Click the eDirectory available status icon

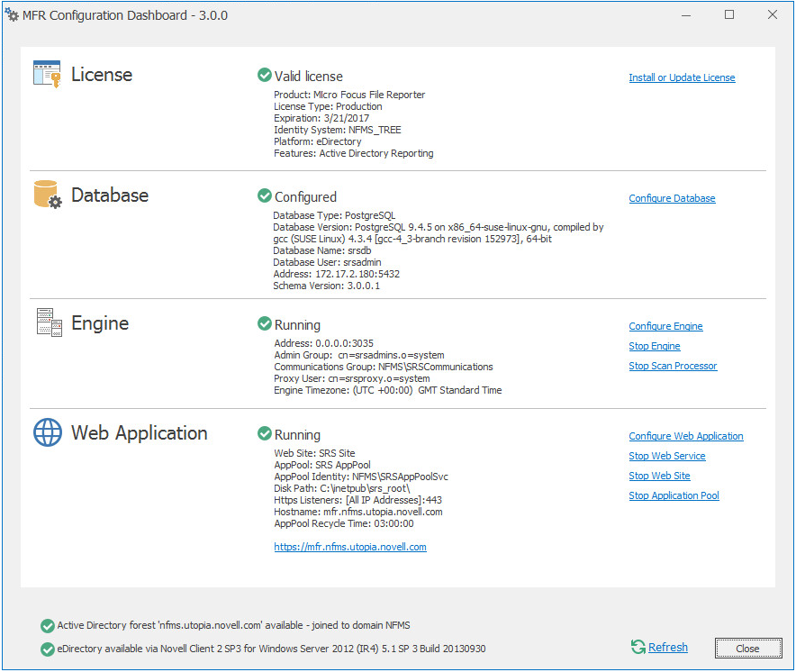point(47,649)
